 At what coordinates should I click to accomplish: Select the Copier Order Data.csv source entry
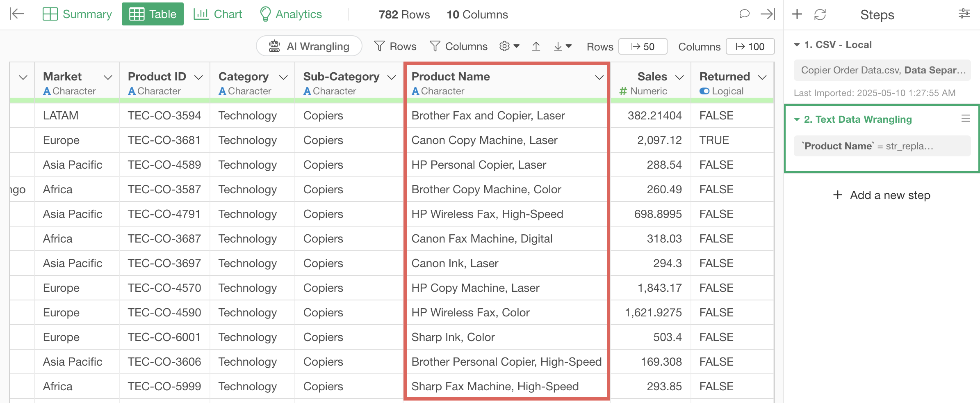[x=882, y=70]
